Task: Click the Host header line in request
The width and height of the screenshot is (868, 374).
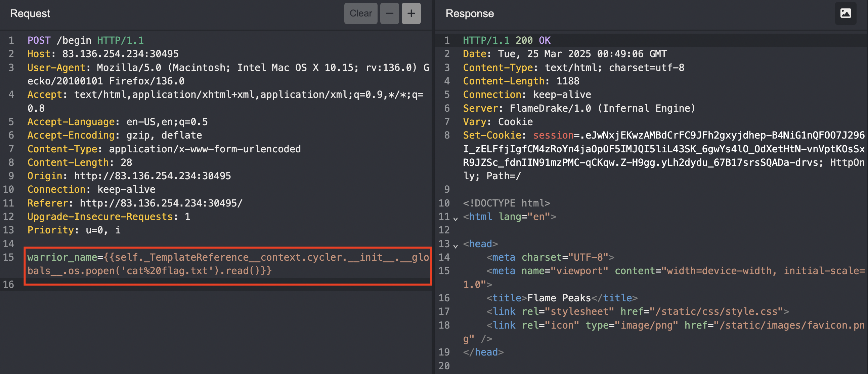Action: (103, 54)
